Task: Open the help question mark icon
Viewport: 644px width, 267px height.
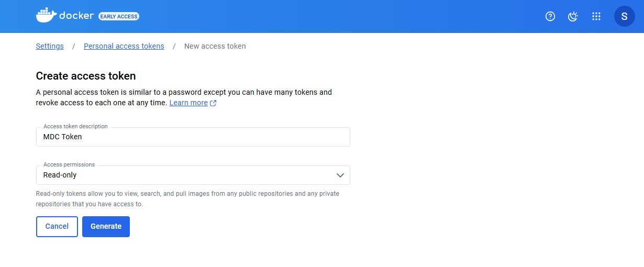Action: point(550,16)
